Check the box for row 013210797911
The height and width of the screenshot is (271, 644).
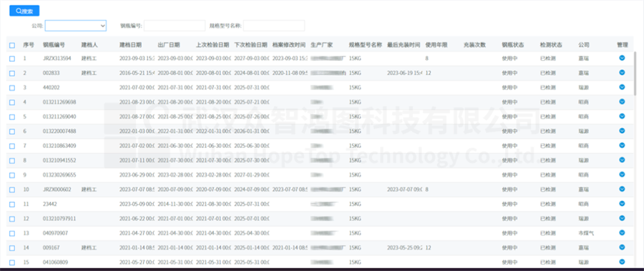tap(12, 219)
